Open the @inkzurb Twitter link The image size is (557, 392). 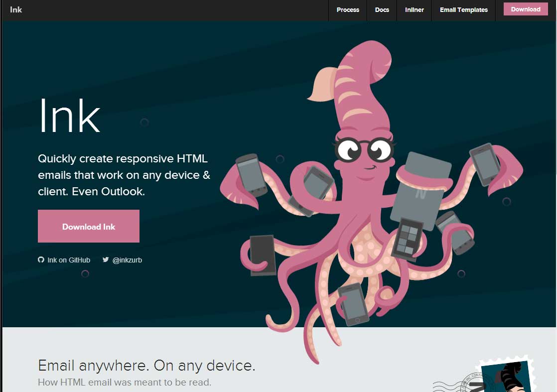tap(127, 260)
